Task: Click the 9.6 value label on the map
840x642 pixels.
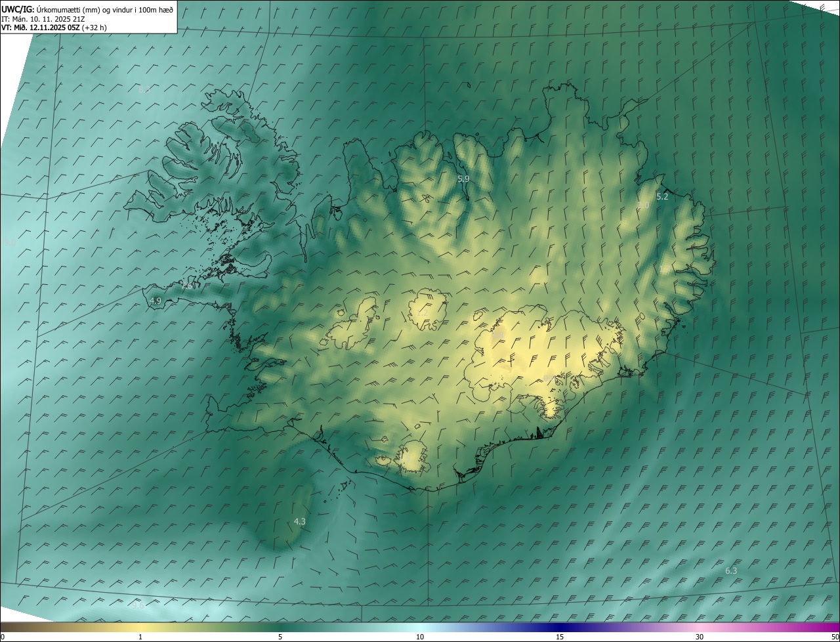Action: coord(137,605)
